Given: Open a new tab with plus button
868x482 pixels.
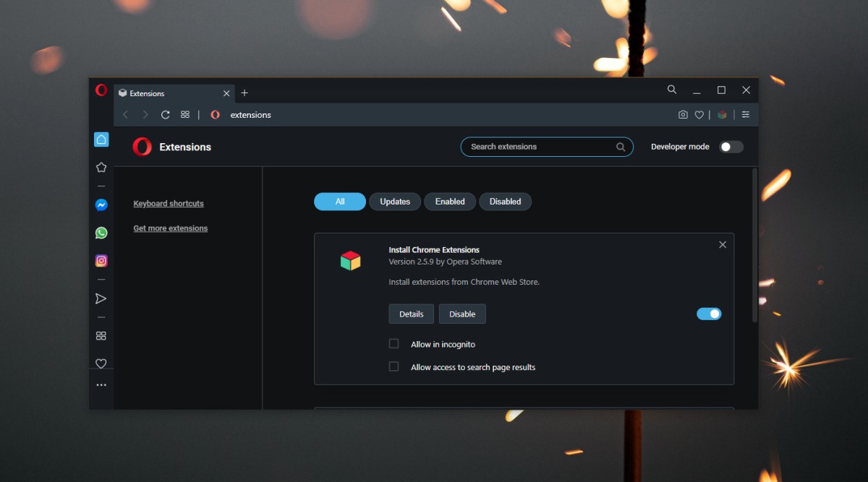Looking at the screenshot, I should [244, 92].
